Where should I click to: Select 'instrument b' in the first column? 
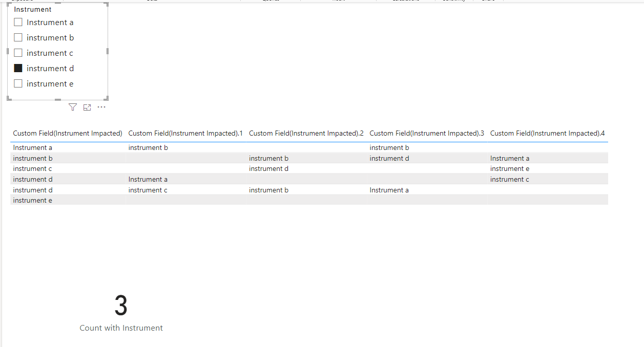coord(33,158)
